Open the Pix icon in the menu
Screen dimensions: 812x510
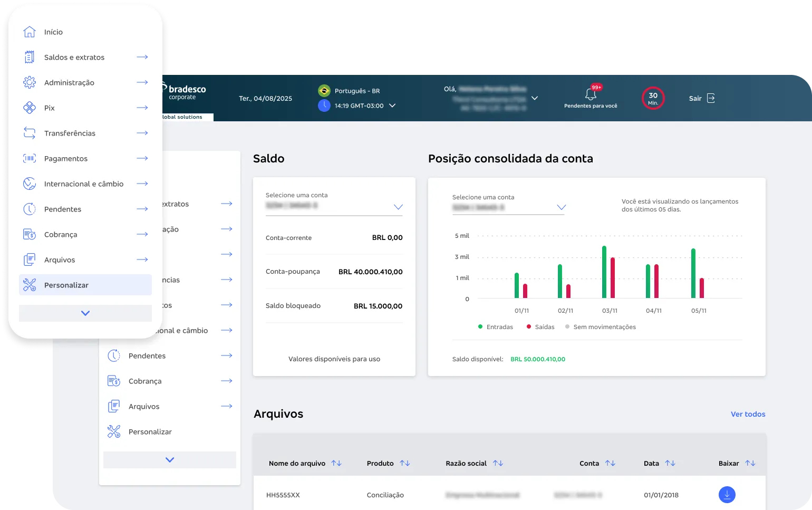coord(29,108)
